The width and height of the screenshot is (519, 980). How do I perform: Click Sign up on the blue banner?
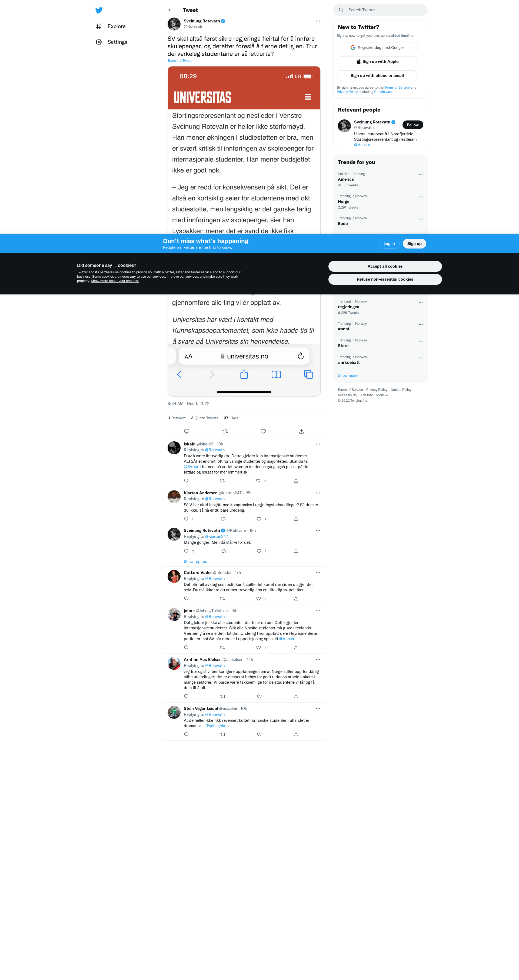414,244
